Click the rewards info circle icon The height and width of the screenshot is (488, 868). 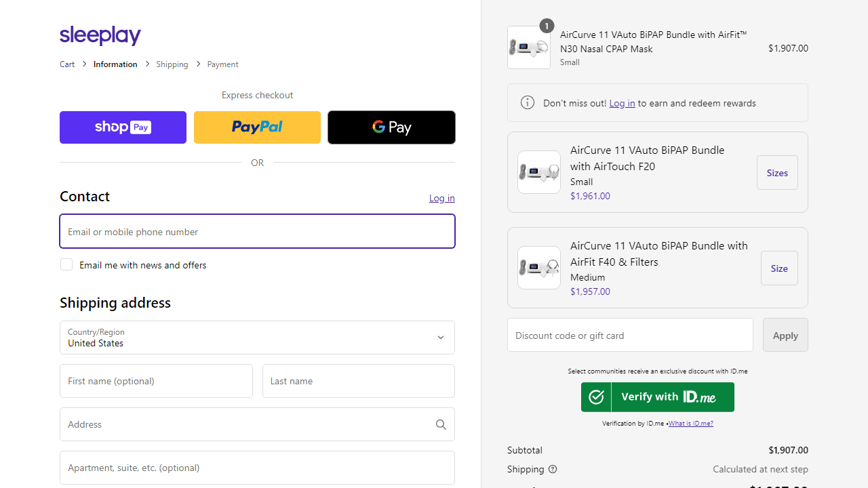click(x=527, y=103)
